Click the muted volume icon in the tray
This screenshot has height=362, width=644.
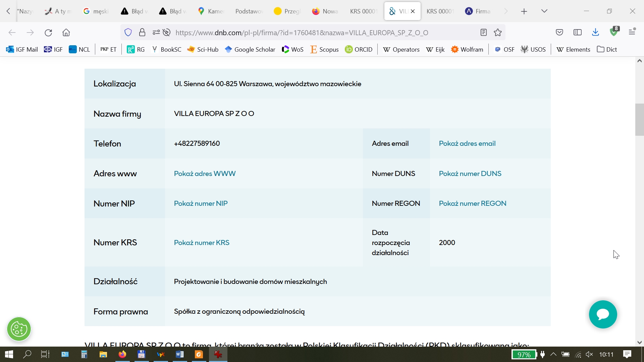tap(589, 354)
